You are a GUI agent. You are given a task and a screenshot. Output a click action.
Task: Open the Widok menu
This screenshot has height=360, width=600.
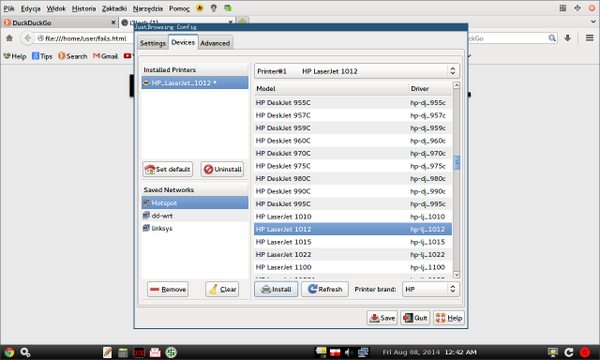click(56, 8)
